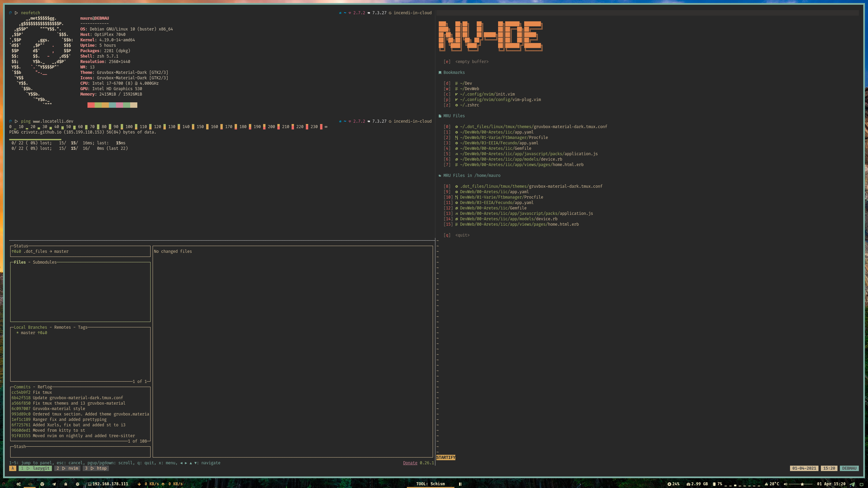Open MRU entry [7] home.html.erb
The image size is (868, 488).
(x=513, y=165)
